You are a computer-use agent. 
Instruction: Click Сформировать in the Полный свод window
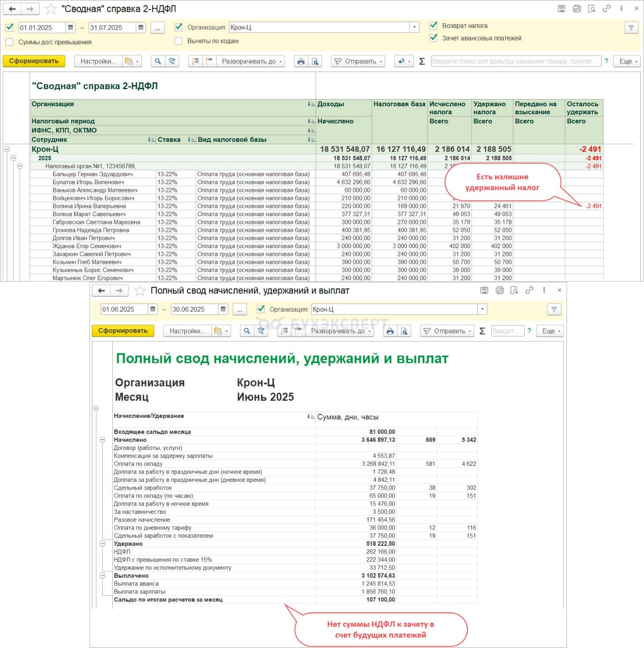(123, 331)
